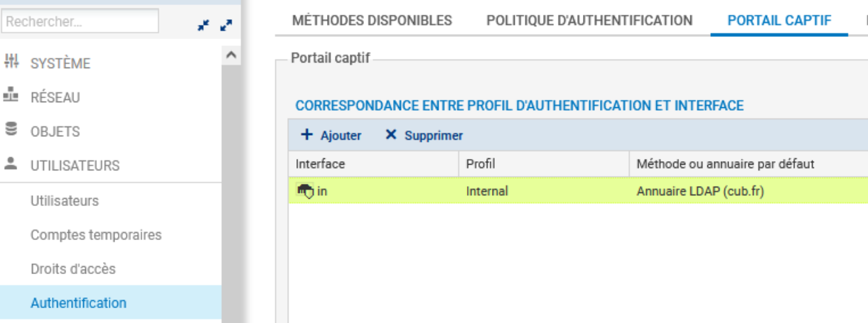868x323 pixels.
Task: Switch to the Méthodes disponibles tab
Action: 372,21
